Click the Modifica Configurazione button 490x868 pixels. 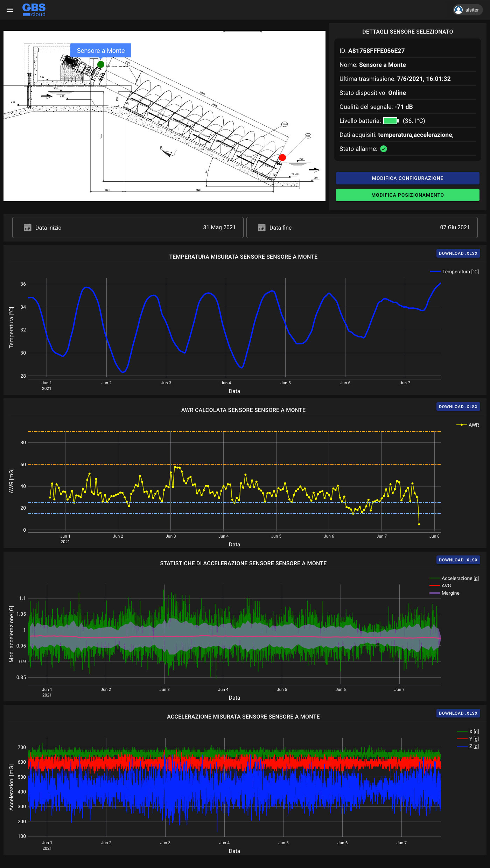point(407,178)
